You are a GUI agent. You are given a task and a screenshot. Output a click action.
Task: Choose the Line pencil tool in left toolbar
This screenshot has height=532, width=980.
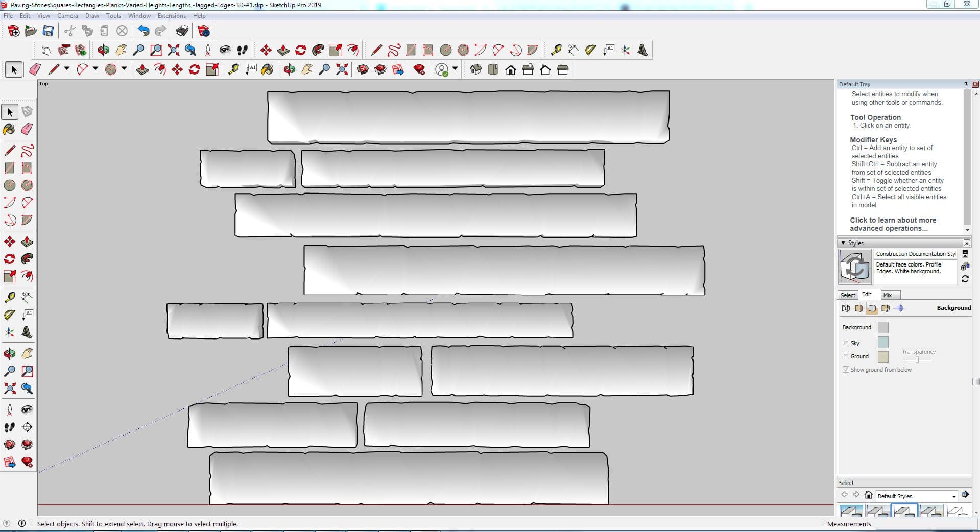pos(9,151)
